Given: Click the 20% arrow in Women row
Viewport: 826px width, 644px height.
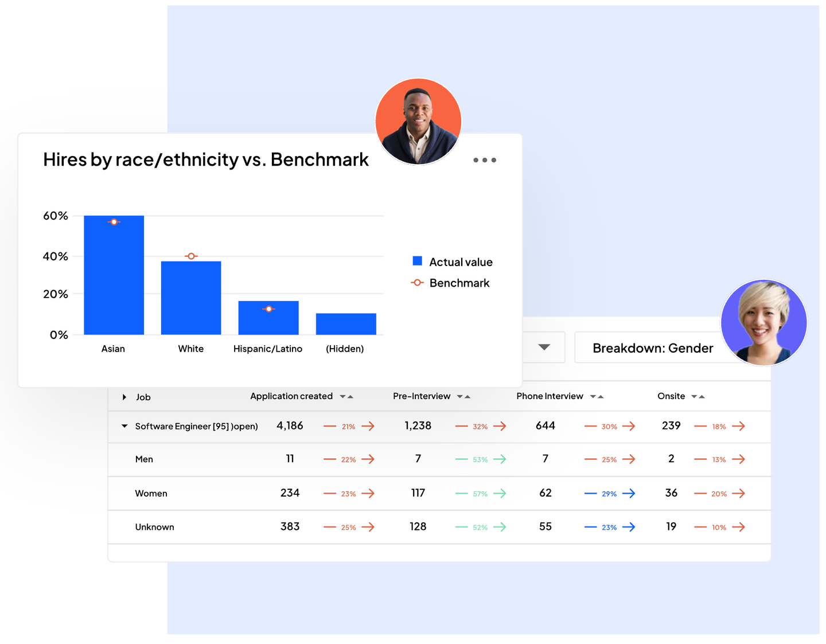Looking at the screenshot, I should coord(720,493).
